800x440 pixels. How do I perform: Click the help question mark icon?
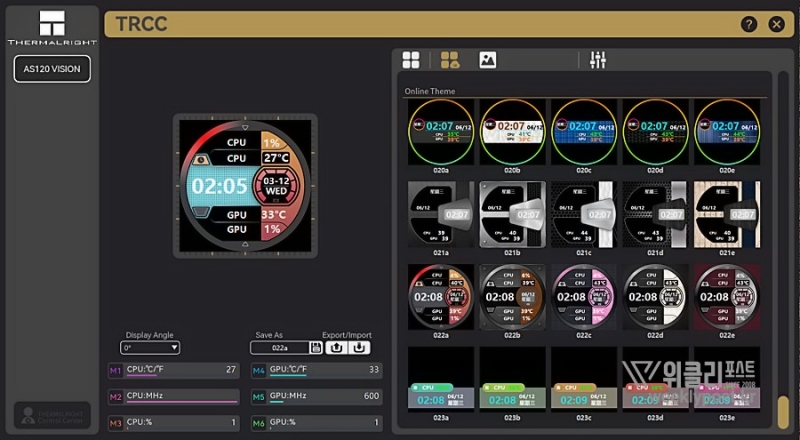(748, 24)
